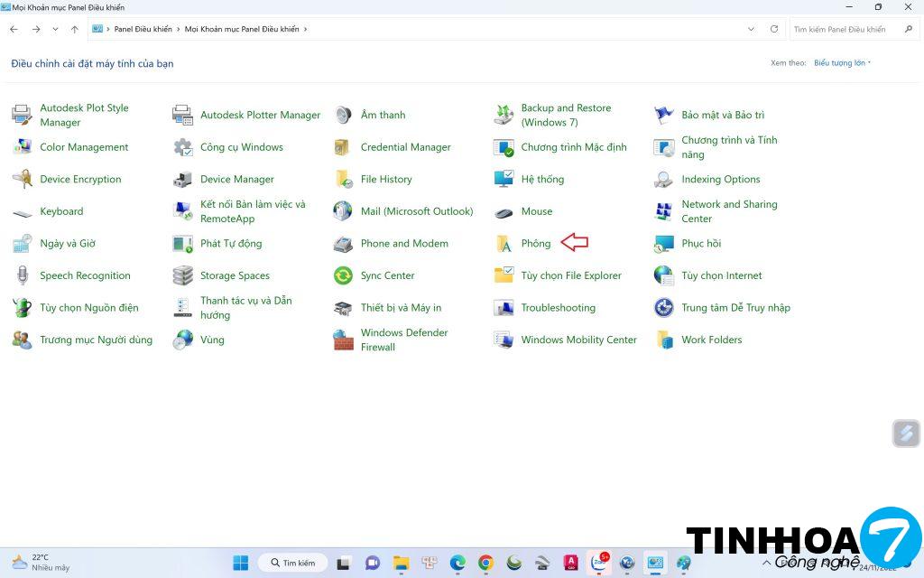Open the Tùy chọn Nguồn điện link
The height and width of the screenshot is (578, 924).
pyautogui.click(x=88, y=308)
